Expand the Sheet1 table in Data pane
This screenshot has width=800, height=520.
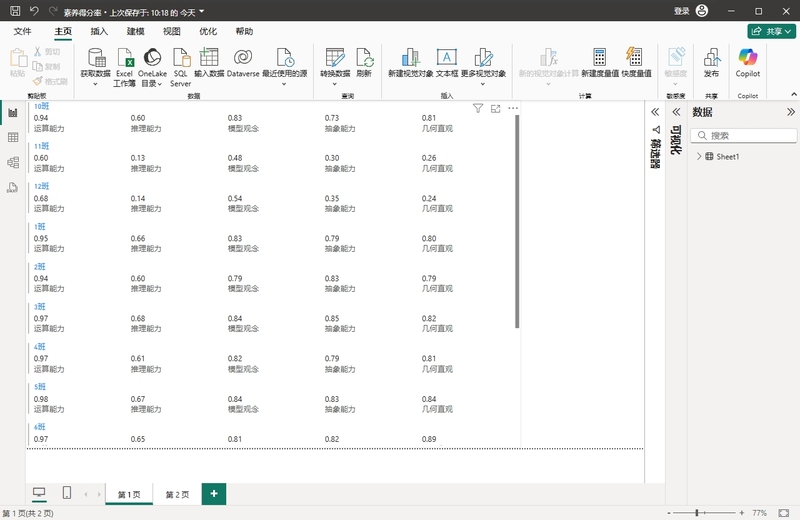[699, 157]
